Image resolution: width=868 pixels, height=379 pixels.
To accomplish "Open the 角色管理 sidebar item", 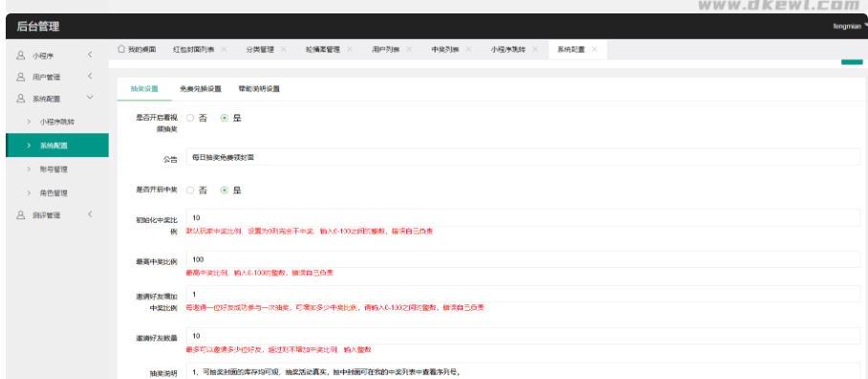I will click(57, 193).
